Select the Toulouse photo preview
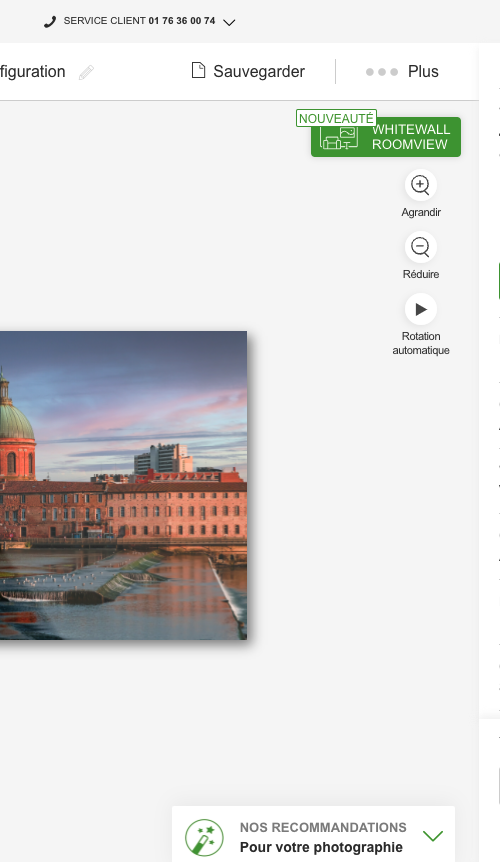This screenshot has width=500, height=862. [x=123, y=485]
